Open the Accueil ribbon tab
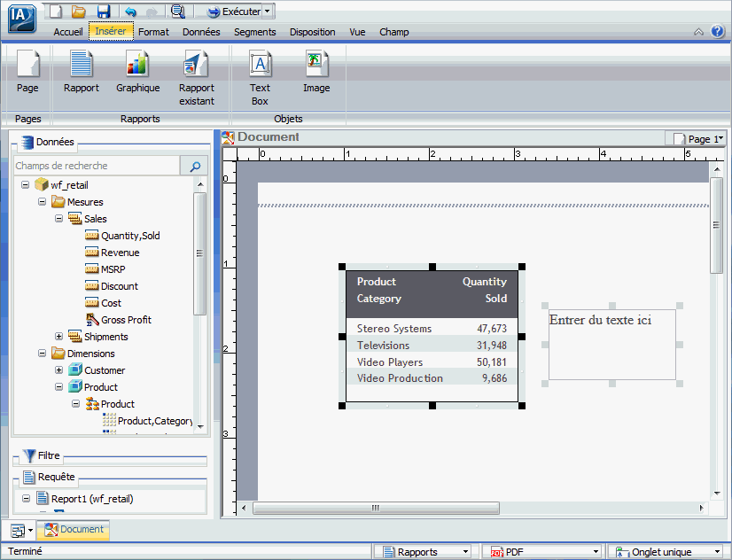Image resolution: width=732 pixels, height=560 pixels. (68, 32)
